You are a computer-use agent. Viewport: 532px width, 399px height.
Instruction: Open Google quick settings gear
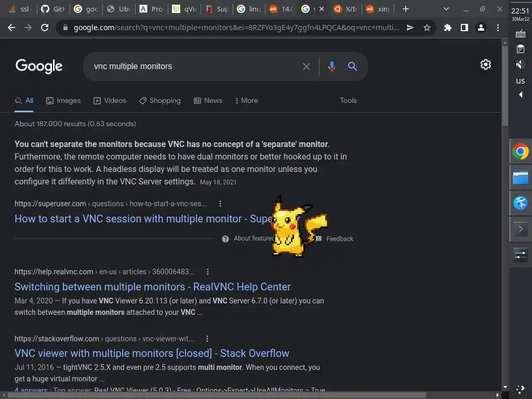point(486,64)
